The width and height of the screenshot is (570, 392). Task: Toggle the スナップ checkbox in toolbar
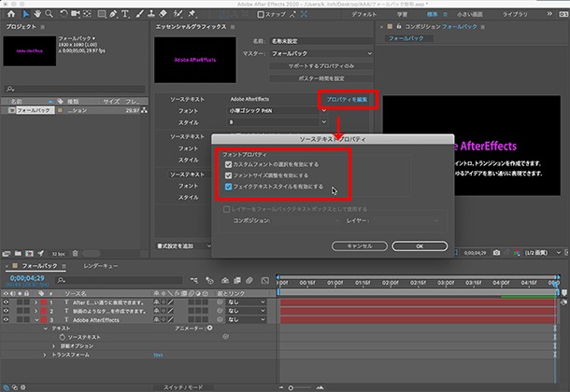point(261,15)
